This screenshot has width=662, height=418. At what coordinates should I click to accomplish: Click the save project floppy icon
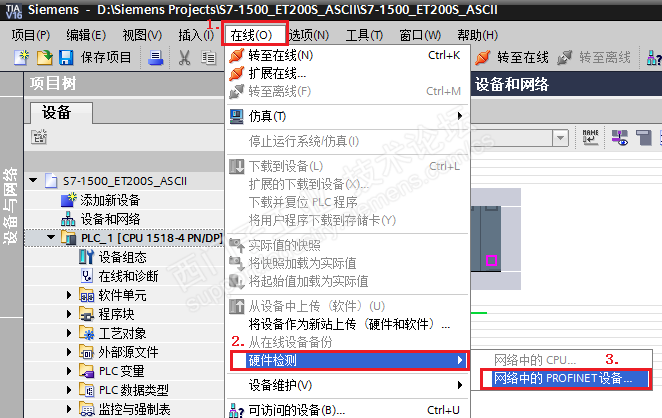click(66, 57)
